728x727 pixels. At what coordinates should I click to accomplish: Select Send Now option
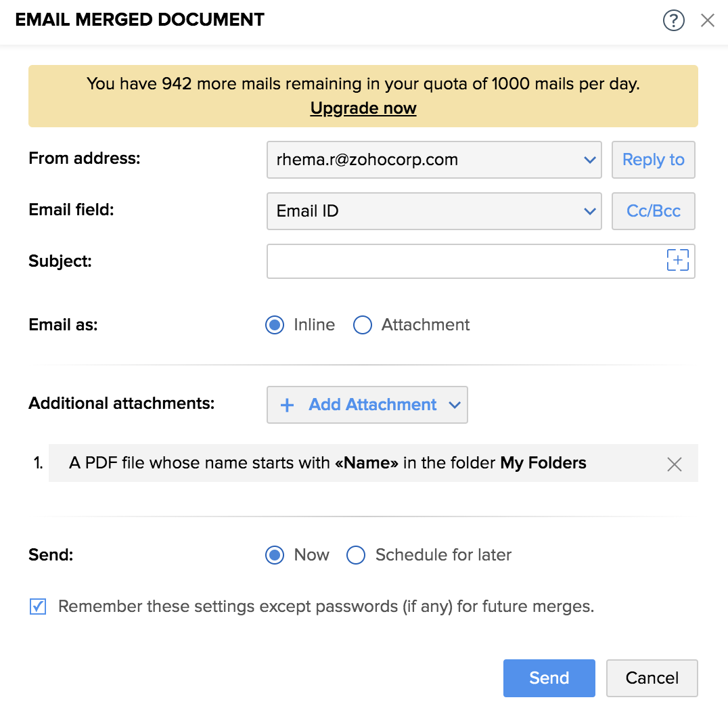[x=275, y=555]
